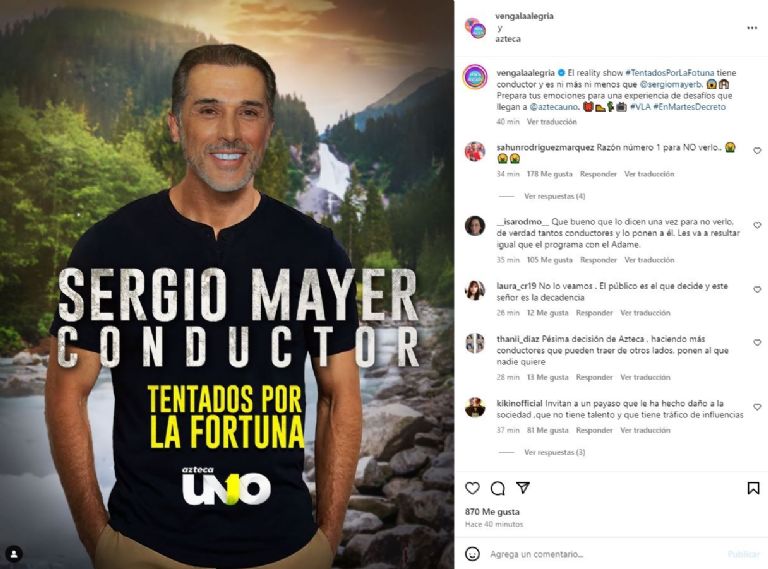768x569 pixels.
Task: Reply to laura_cr19's comment
Action: 594,312
